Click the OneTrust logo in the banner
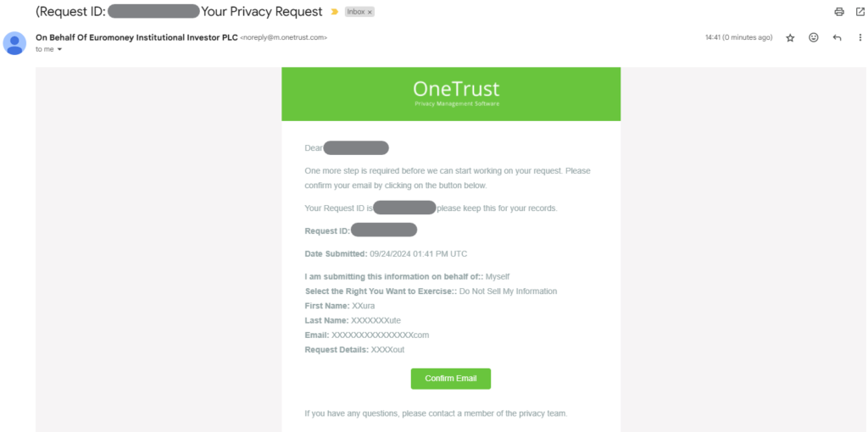868x432 pixels. 456,89
